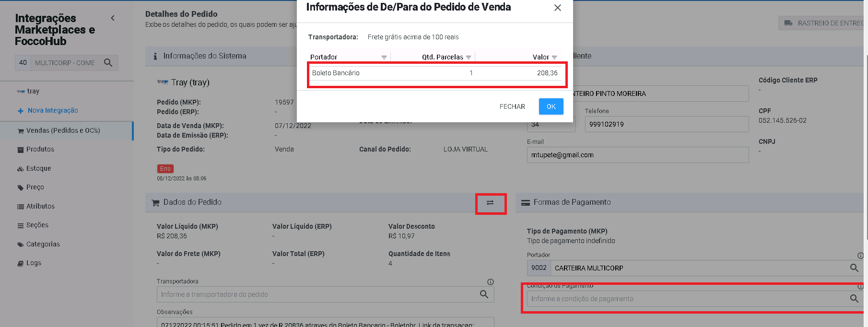868x327 pixels.
Task: Click the FECHAR button in the dialog
Action: coord(512,106)
